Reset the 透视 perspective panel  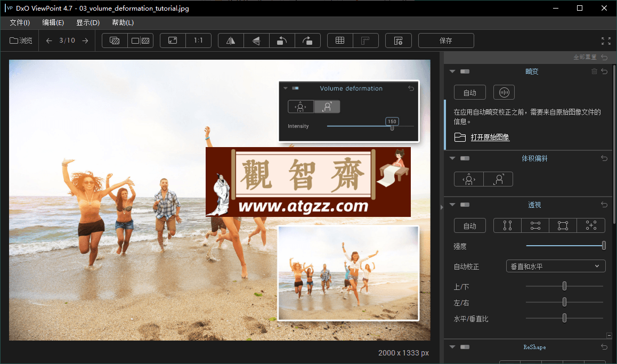tap(604, 205)
